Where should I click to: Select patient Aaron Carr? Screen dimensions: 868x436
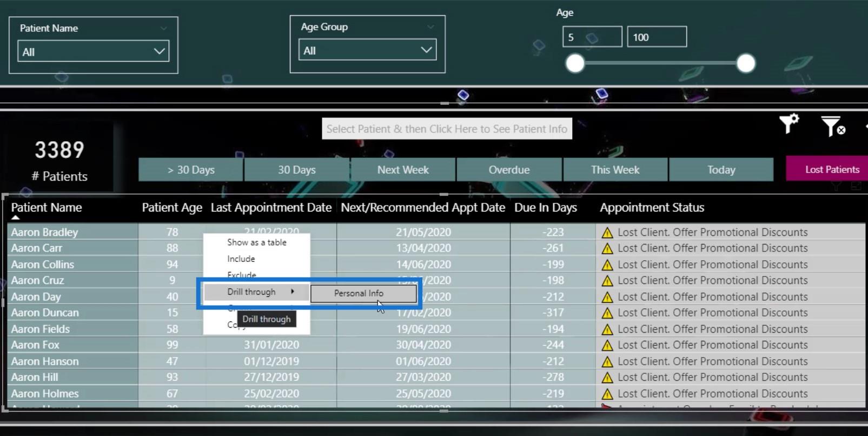(x=37, y=248)
